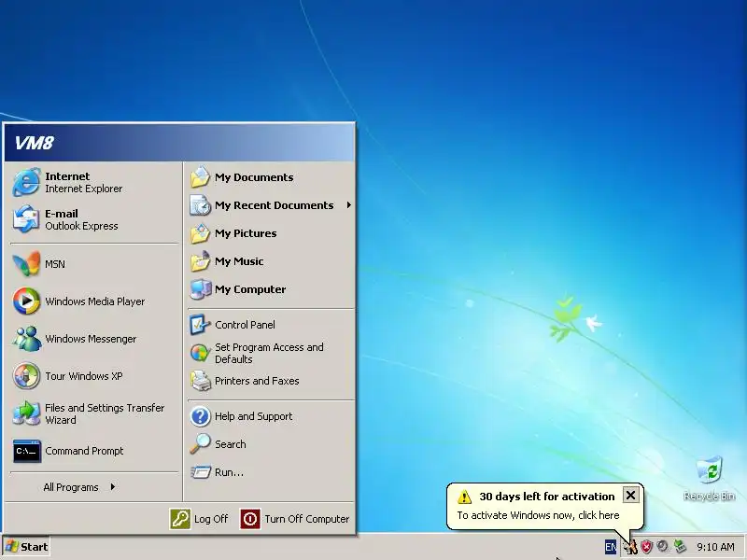Open the All Programs label

tap(71, 487)
